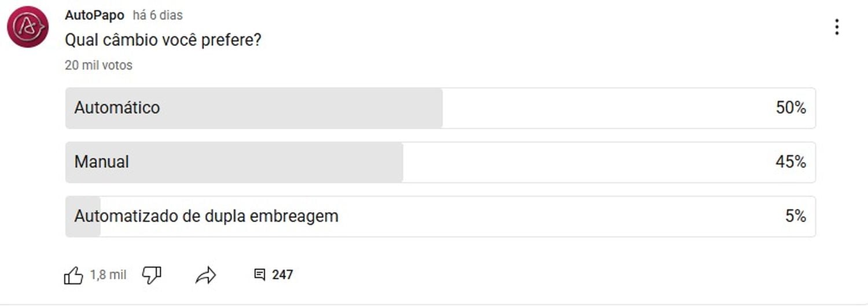868x306 pixels.
Task: Click the AutoPapo channel name
Action: [94, 15]
